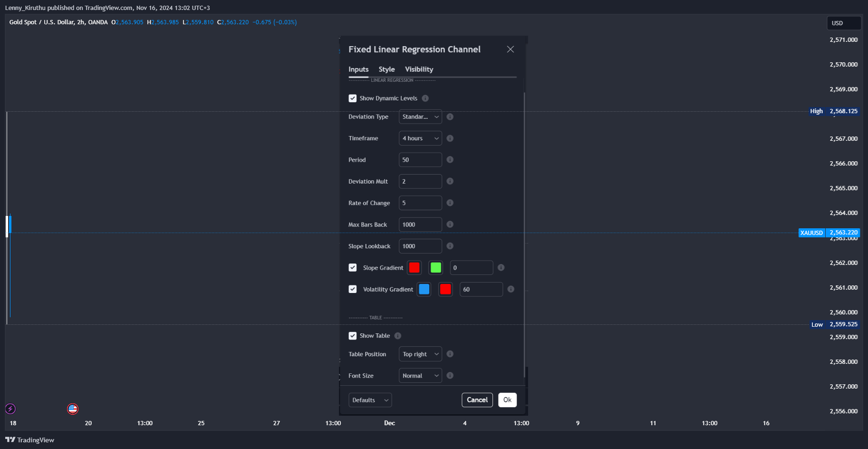Click info icon beside Max Bars Back
This screenshot has width=868, height=449.
[450, 224]
